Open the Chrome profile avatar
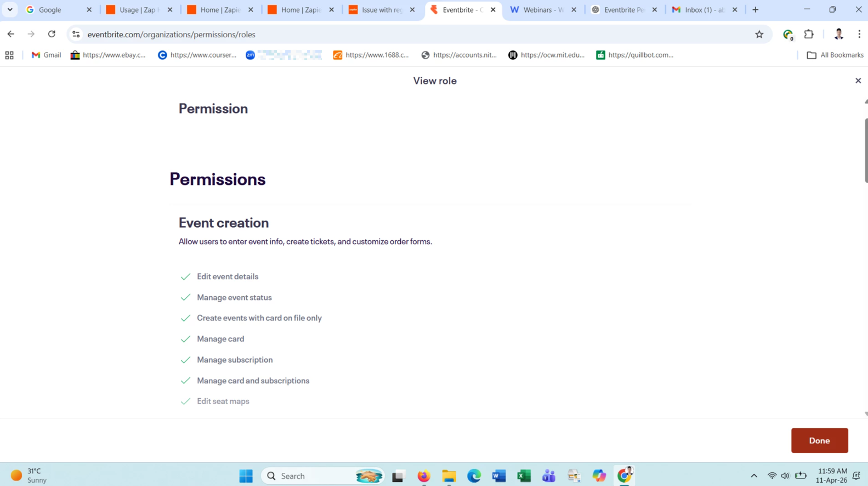The image size is (868, 486). [x=838, y=35]
